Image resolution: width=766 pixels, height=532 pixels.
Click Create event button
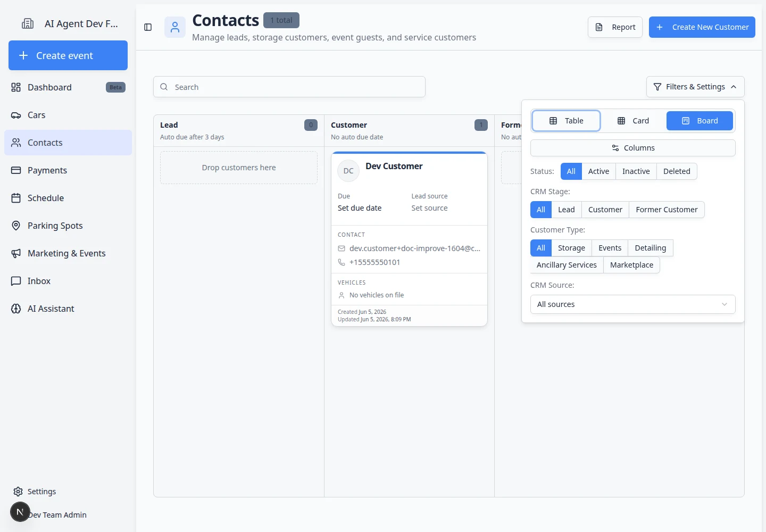(68, 55)
